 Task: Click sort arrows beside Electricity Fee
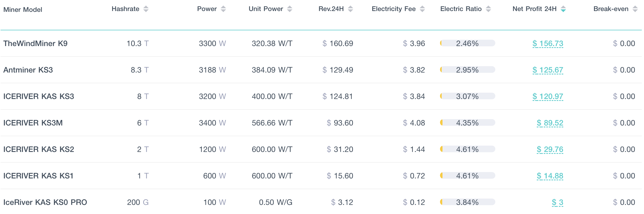pyautogui.click(x=422, y=9)
